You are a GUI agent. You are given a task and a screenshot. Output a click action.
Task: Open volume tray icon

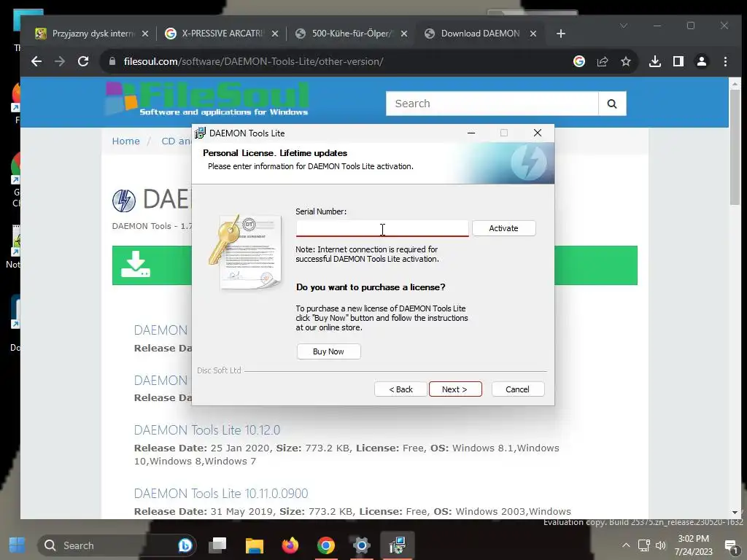[660, 545]
